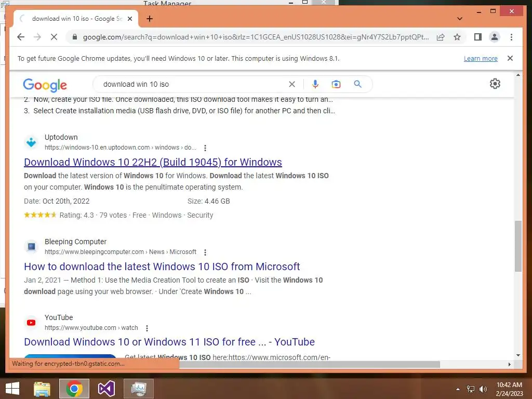
Task: Open Download Windows 10 or 11 ISO YouTube link
Action: (x=169, y=342)
